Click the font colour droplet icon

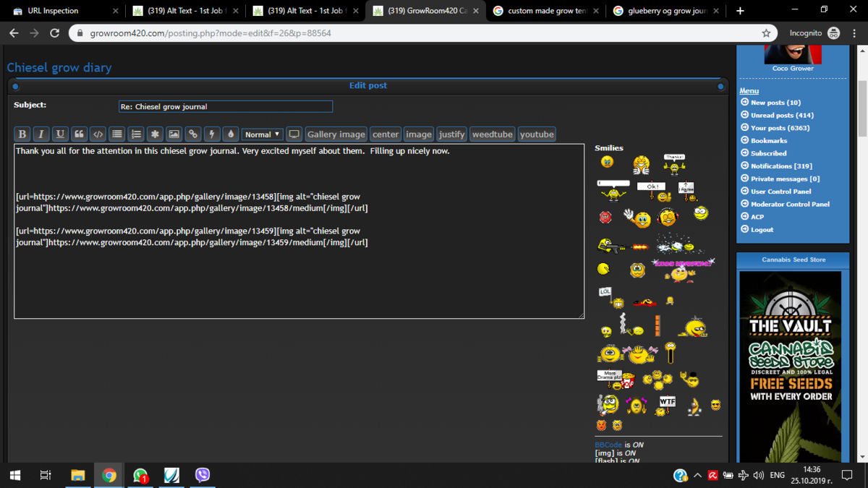coord(231,134)
